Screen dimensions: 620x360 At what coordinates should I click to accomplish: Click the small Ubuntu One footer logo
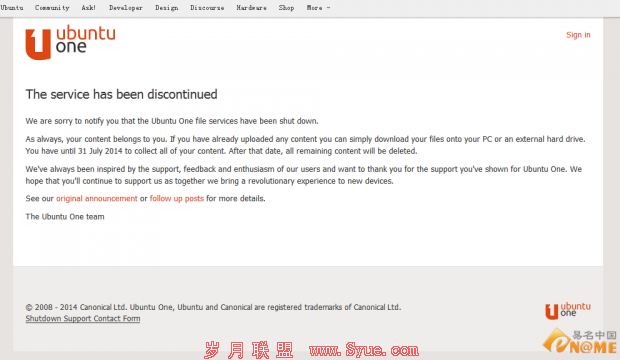pyautogui.click(x=568, y=311)
